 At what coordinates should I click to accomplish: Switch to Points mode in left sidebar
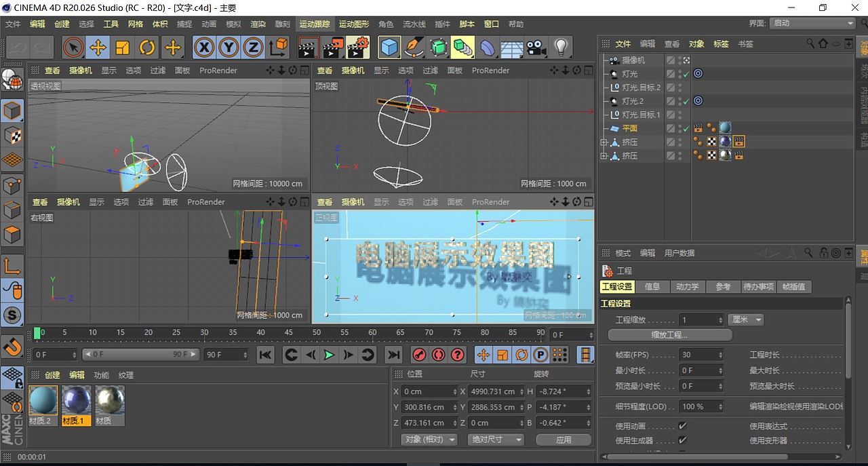pyautogui.click(x=13, y=185)
